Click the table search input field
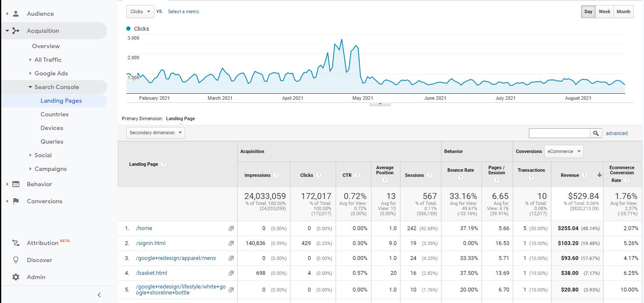Screen dimensions: 644x303 (559, 133)
